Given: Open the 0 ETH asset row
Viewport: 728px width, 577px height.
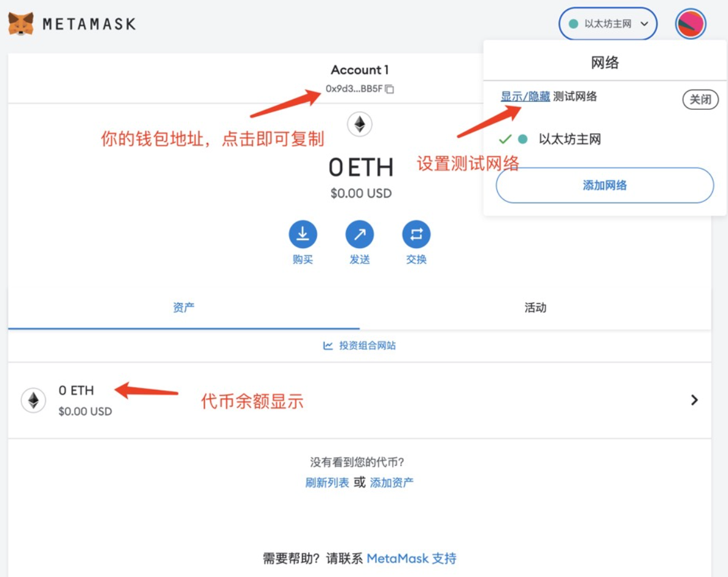Looking at the screenshot, I should click(360, 400).
